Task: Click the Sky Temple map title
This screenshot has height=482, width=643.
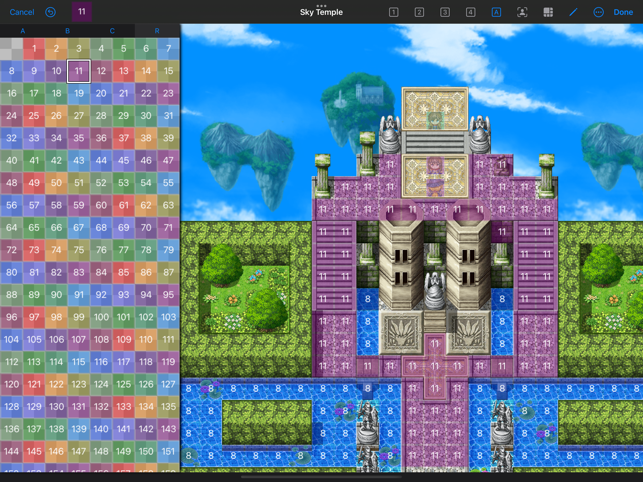Action: click(x=321, y=12)
